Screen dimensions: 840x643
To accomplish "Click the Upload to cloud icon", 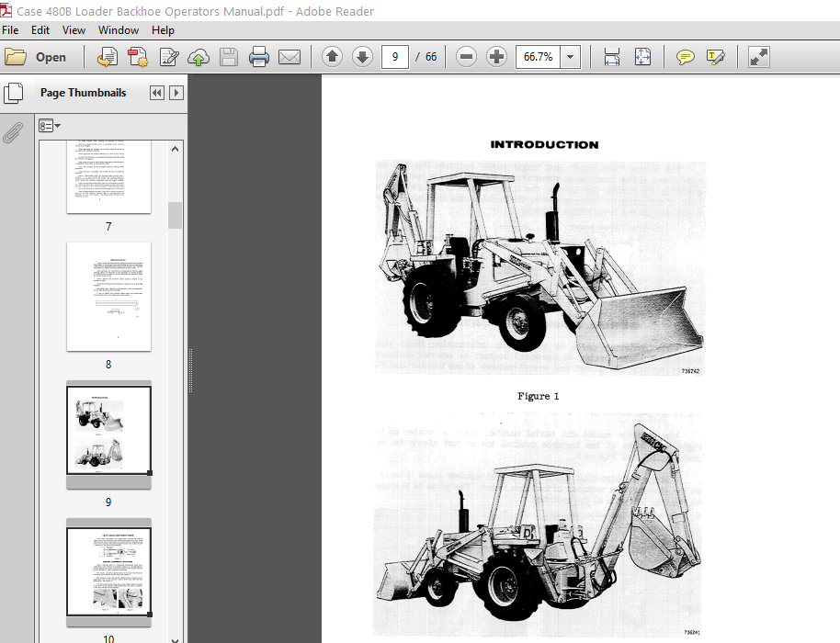I will (x=199, y=57).
